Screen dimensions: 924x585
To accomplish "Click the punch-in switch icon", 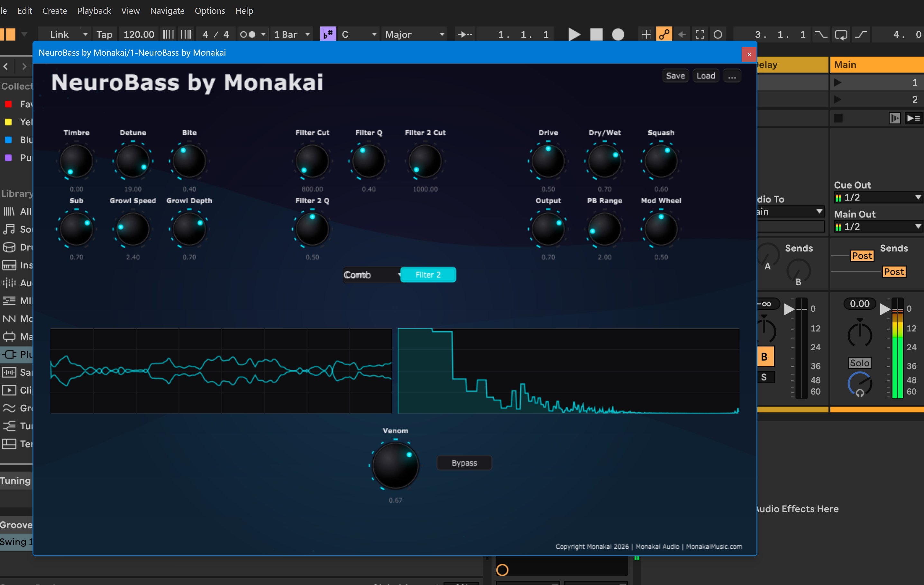I will [x=821, y=34].
